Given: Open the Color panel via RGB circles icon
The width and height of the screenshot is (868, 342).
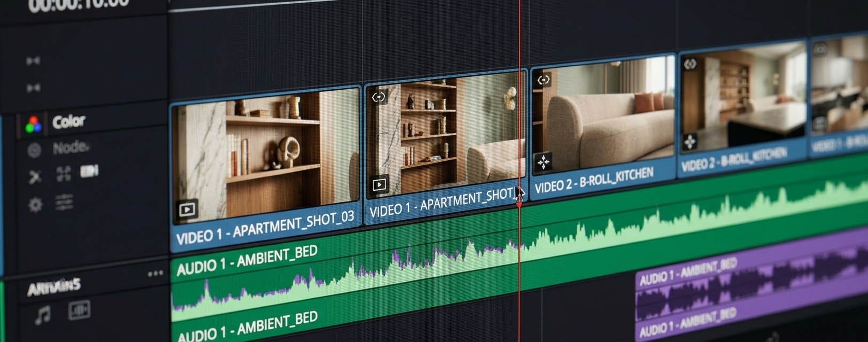Looking at the screenshot, I should coord(34,125).
